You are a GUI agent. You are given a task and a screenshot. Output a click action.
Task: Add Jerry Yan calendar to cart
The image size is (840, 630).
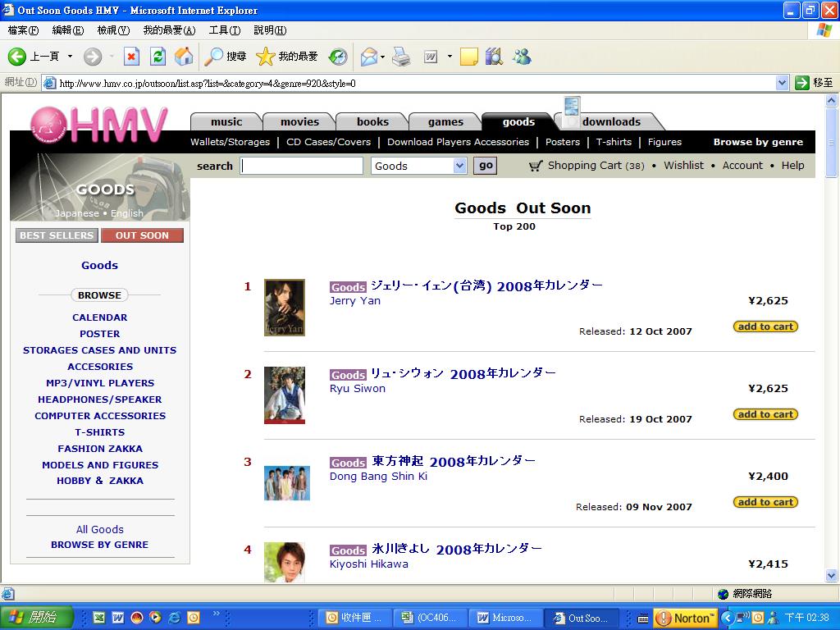coord(765,326)
